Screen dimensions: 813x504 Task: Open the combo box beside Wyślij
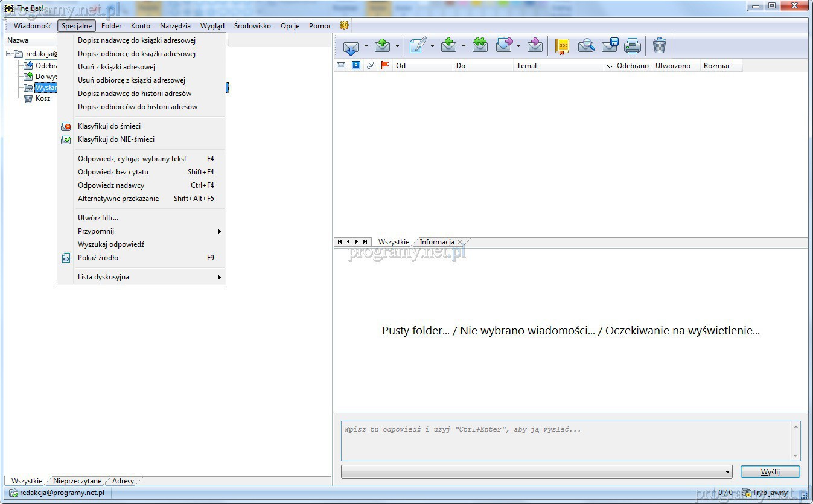pos(728,472)
